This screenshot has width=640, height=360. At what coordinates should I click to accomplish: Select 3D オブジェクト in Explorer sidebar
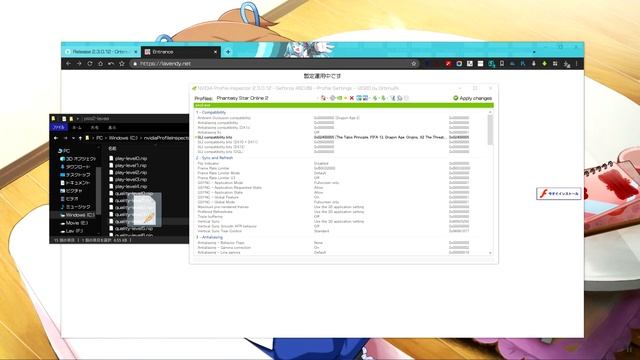point(78,159)
